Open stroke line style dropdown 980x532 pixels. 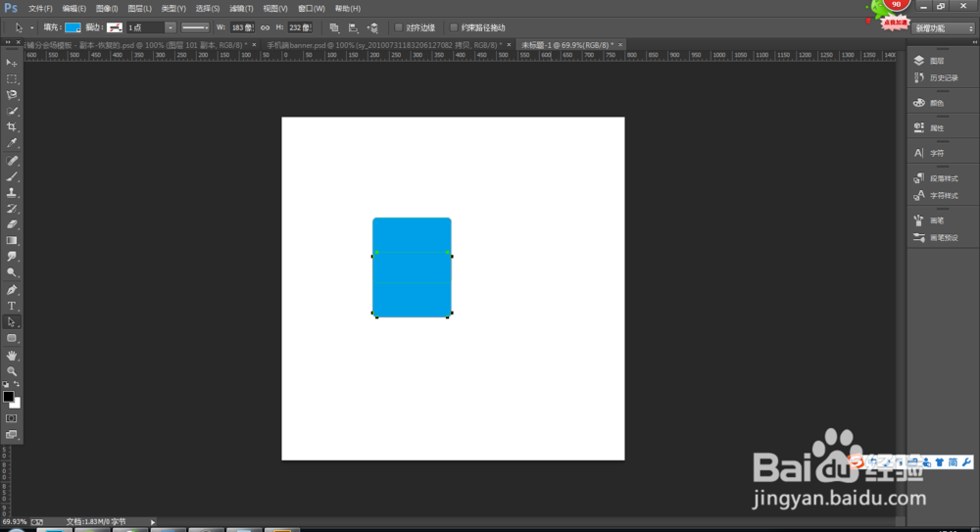[195, 27]
